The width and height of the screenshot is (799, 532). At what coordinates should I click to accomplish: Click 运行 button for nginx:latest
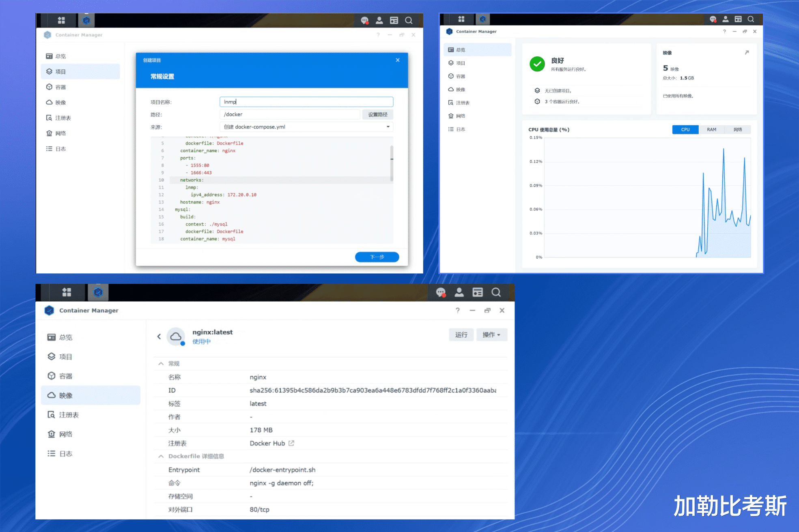point(461,335)
